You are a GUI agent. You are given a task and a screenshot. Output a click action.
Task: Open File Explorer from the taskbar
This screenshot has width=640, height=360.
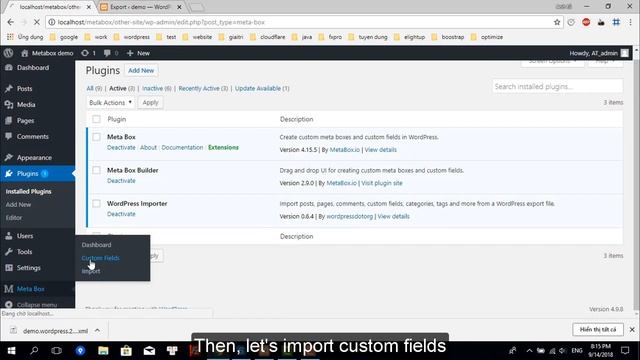(x=103, y=350)
